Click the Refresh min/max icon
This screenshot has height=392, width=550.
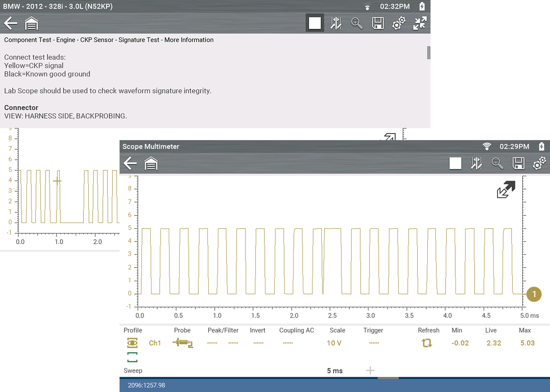pyautogui.click(x=427, y=343)
